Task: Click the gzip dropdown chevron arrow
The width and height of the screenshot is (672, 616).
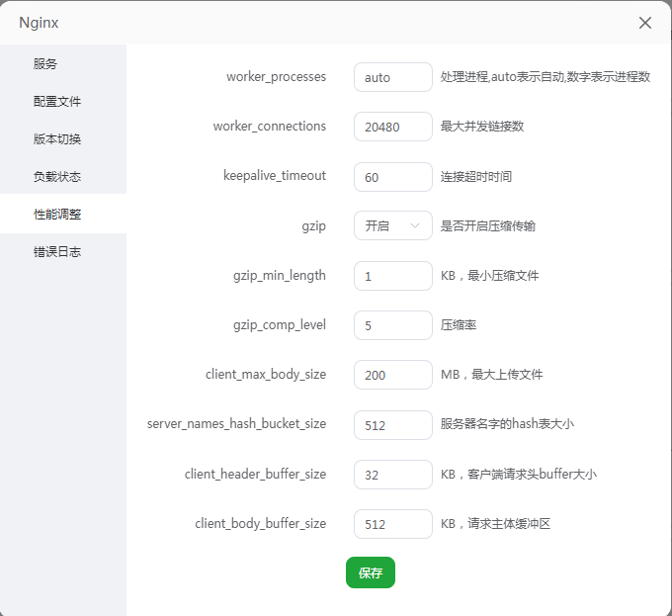Action: [415, 226]
